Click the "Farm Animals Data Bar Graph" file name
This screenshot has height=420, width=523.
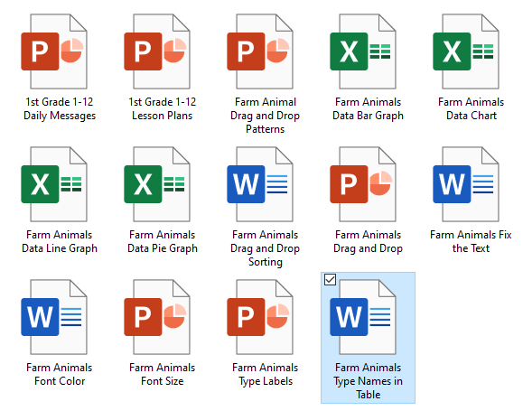[368, 108]
